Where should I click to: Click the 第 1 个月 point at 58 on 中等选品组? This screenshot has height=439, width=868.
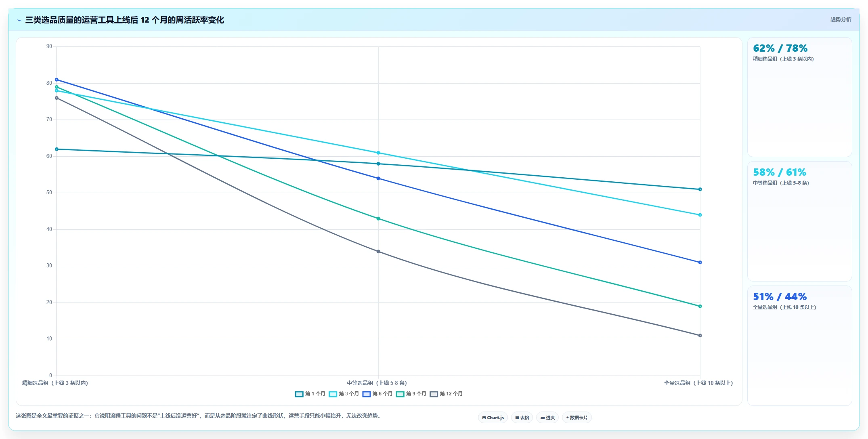(x=378, y=164)
